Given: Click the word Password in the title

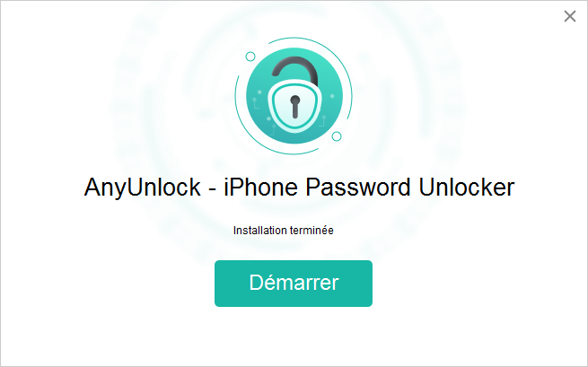Looking at the screenshot, I should (x=358, y=187).
